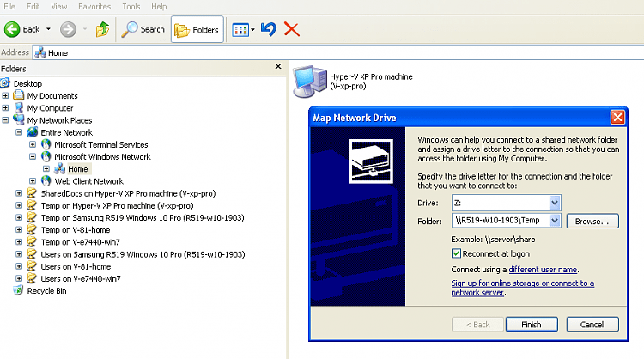The image size is (644, 359).
Task: Close the Map Network Drive dialog
Action: (617, 118)
